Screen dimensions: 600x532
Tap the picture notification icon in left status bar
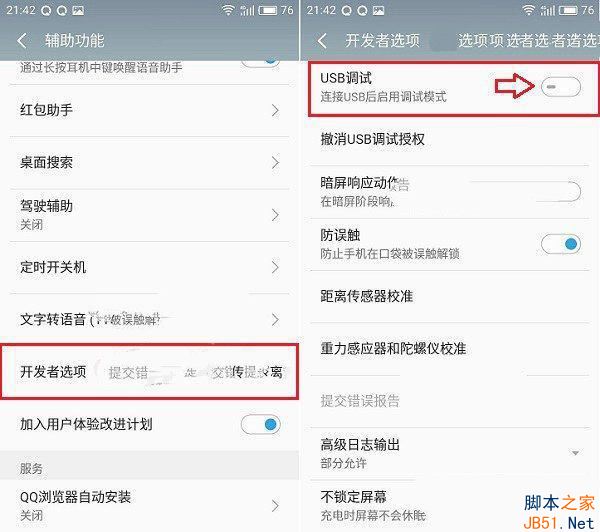[78, 11]
